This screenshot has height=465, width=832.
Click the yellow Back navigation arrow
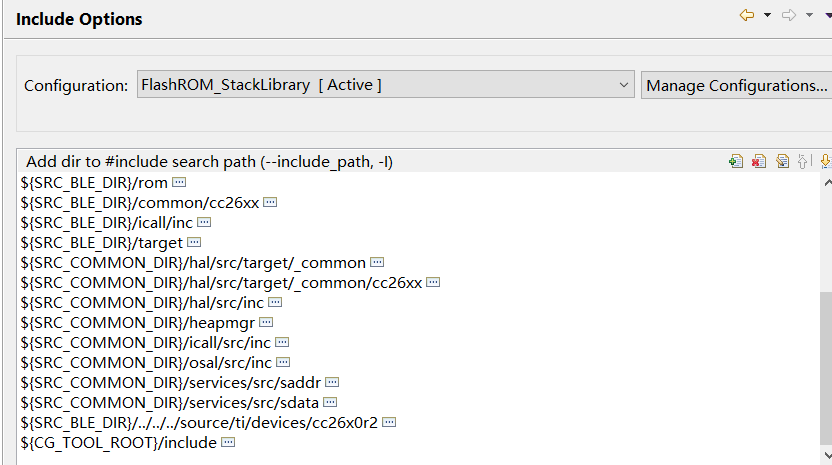747,15
